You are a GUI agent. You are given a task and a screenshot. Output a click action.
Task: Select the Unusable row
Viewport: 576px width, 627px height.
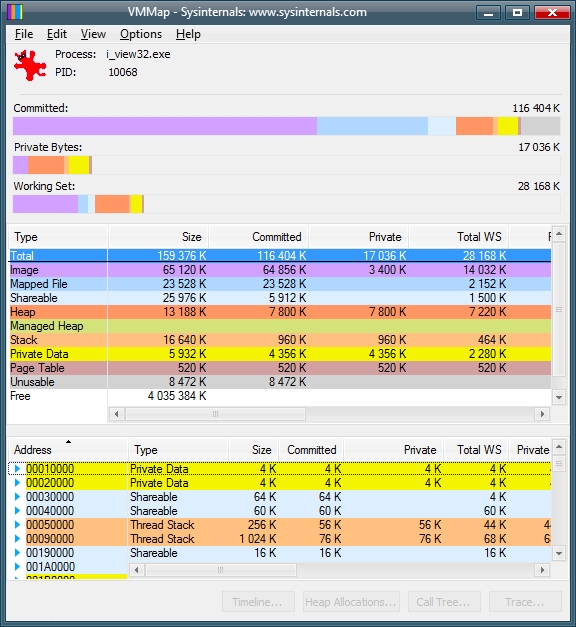(x=280, y=382)
